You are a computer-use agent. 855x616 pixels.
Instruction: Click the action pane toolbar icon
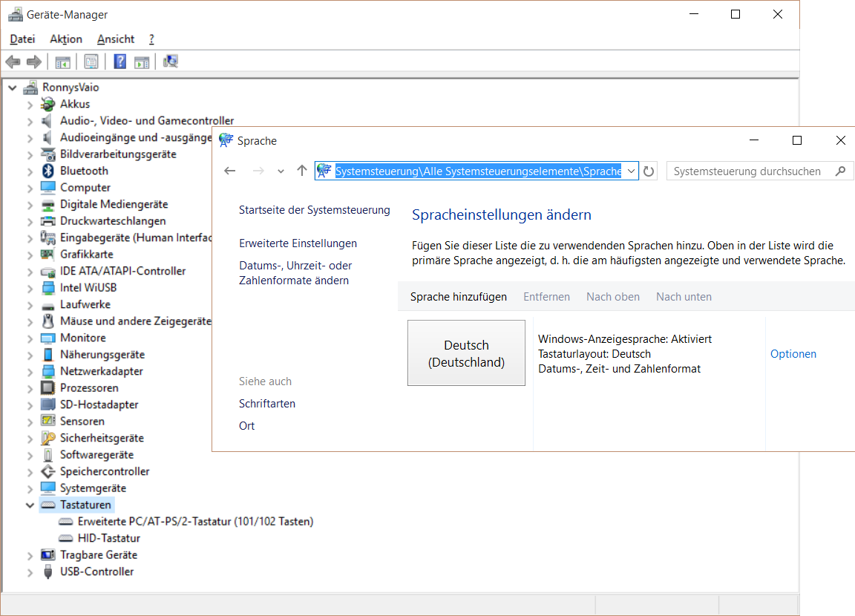click(x=142, y=62)
